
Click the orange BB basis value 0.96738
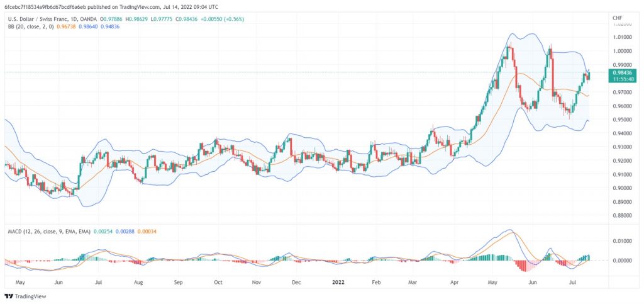tap(65, 26)
